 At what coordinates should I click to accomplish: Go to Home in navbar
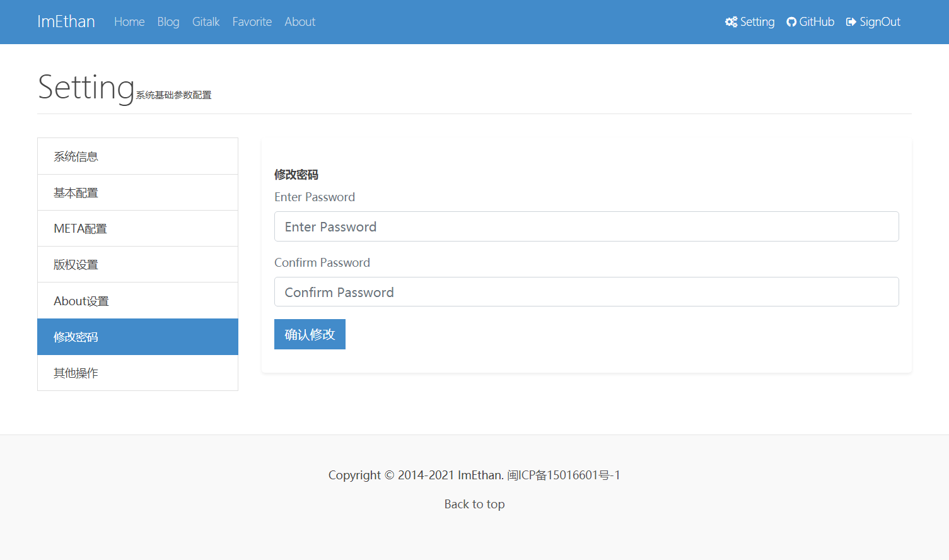tap(129, 22)
